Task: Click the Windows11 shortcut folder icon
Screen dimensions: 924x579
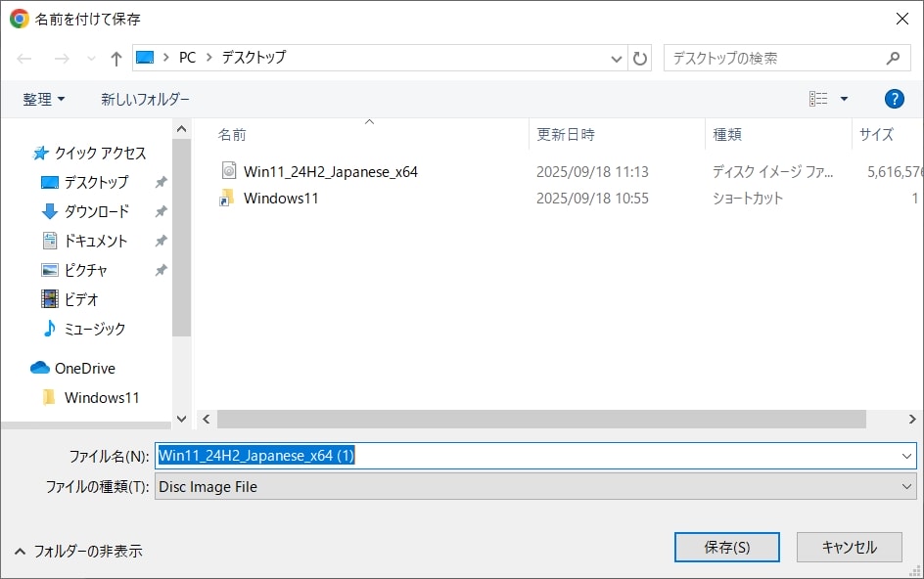Action: point(227,198)
